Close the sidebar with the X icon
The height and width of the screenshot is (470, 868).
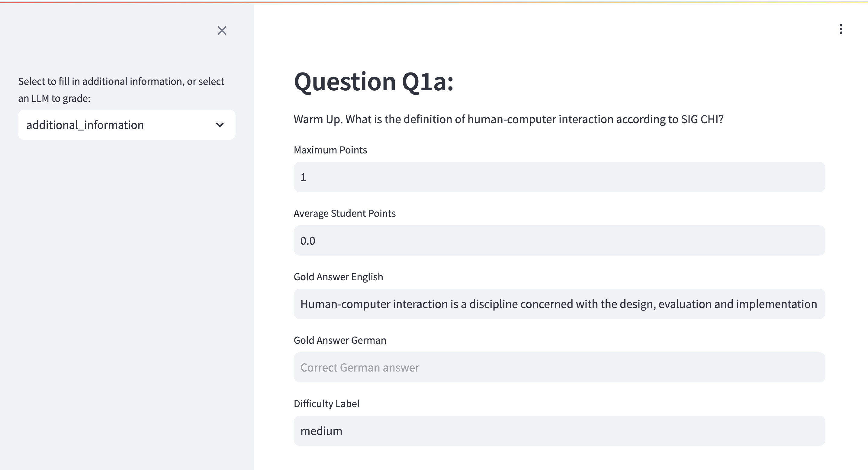pyautogui.click(x=222, y=31)
